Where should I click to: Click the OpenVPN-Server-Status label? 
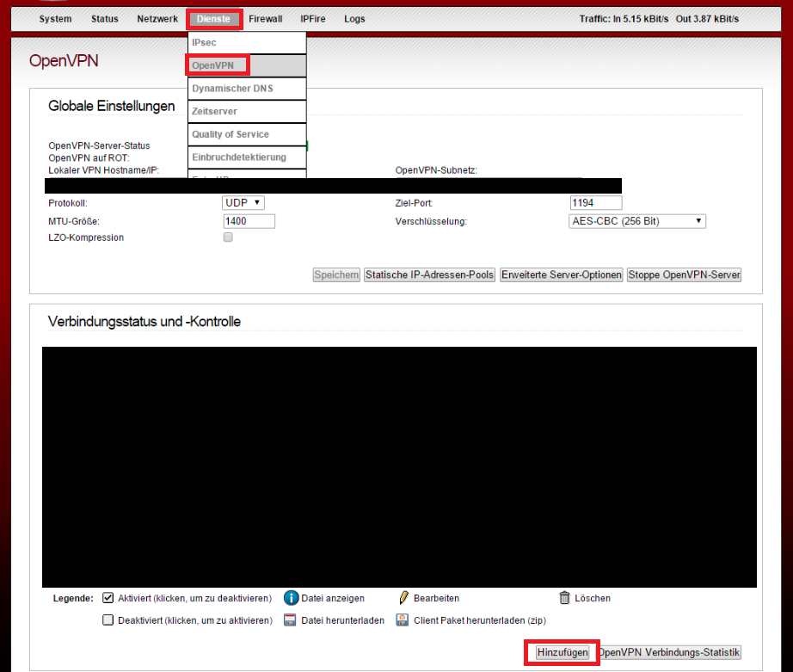coord(99,145)
